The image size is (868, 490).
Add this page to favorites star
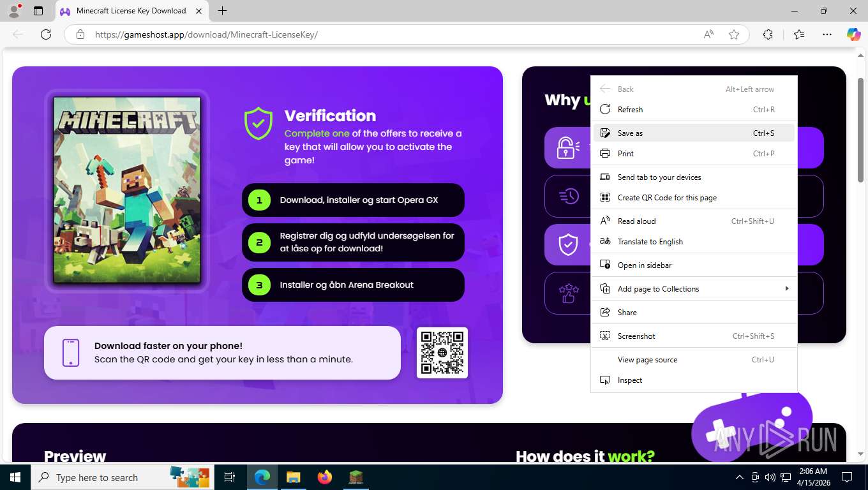click(x=734, y=34)
